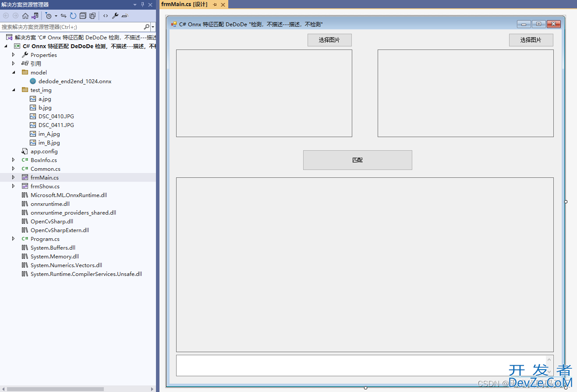Select OpenCvSharp.dll file
This screenshot has width=577, height=392.
52,221
